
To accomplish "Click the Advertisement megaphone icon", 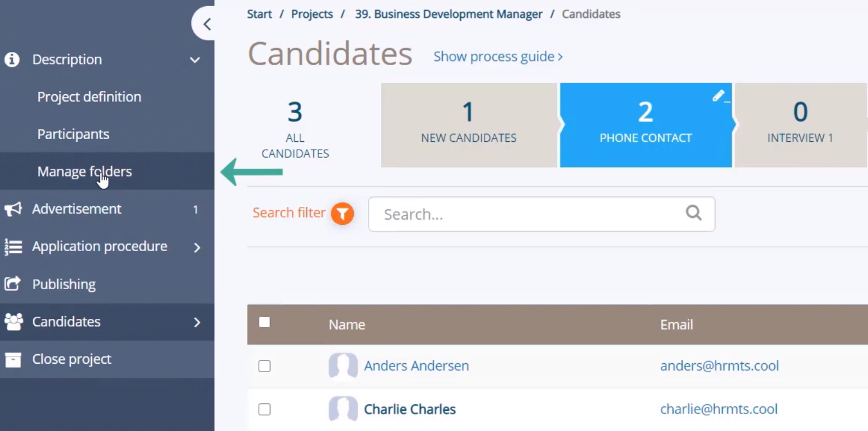I will [13, 209].
